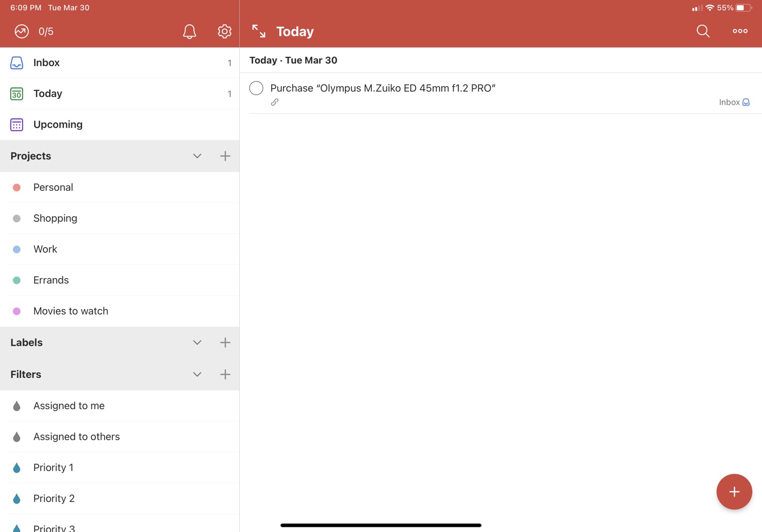Open the Work project
This screenshot has height=532, width=762.
tap(119, 249)
